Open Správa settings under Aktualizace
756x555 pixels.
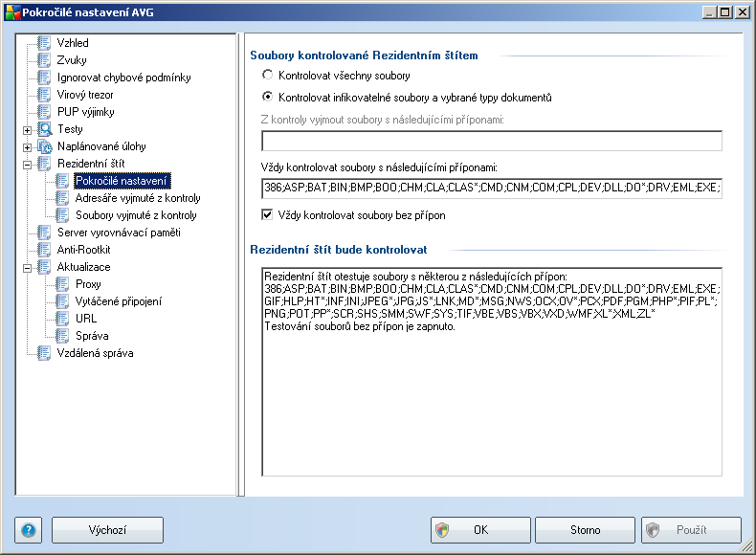point(92,336)
